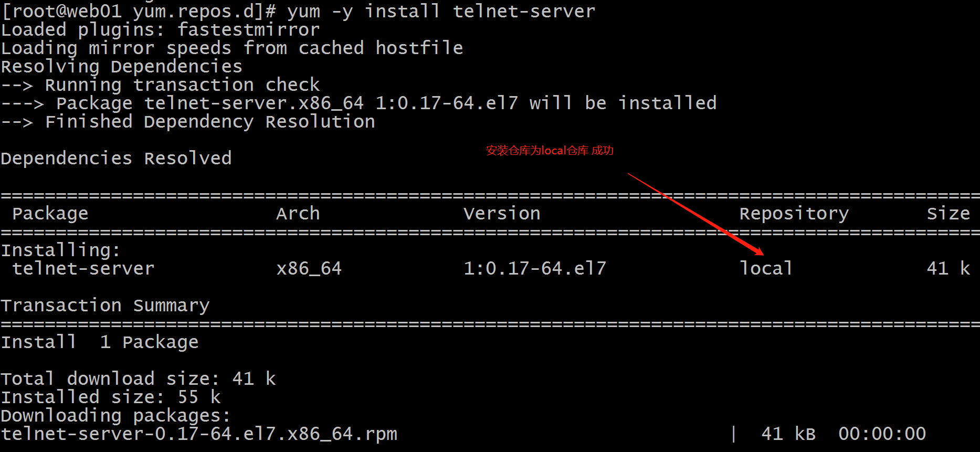Screen dimensions: 980x452
Task: Click the Arch column header
Action: click(x=298, y=213)
